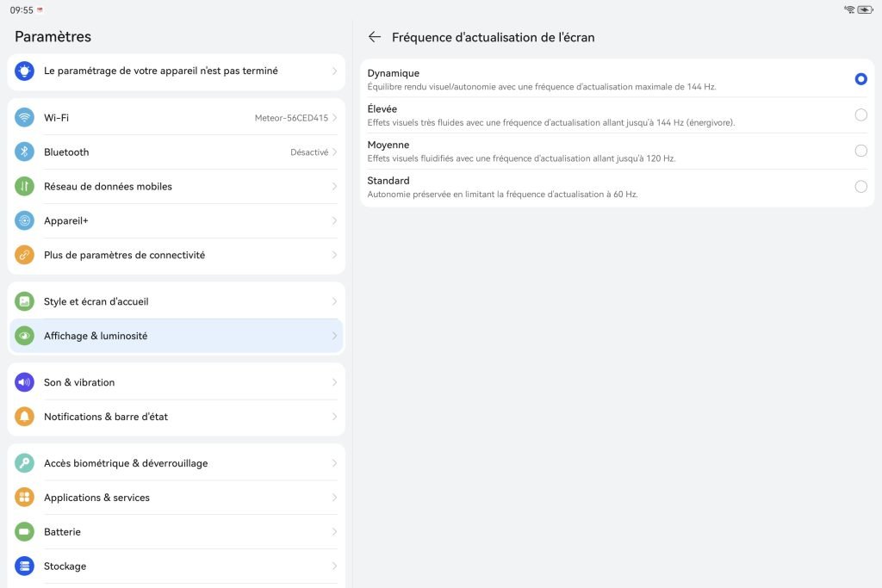Open Le paramétrage de votre appareil notice

176,71
